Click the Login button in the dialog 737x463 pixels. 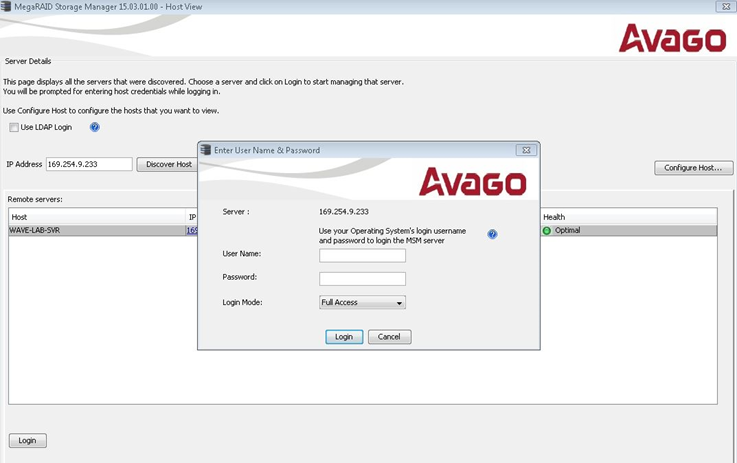(344, 337)
